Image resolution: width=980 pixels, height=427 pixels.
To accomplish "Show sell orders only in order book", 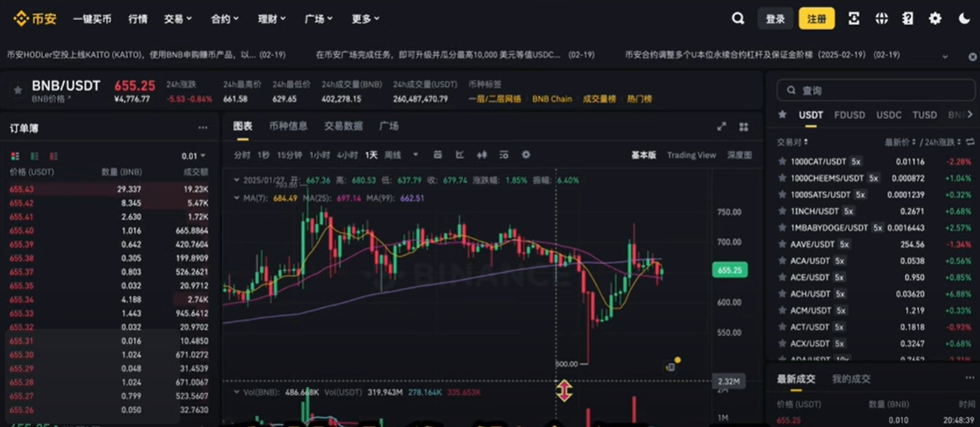I will tap(54, 156).
